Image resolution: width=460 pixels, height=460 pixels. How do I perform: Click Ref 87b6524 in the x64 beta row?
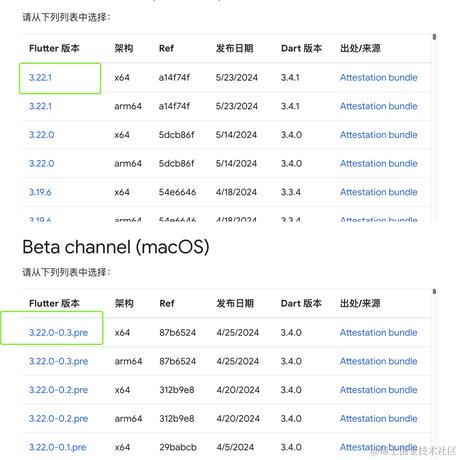[177, 333]
